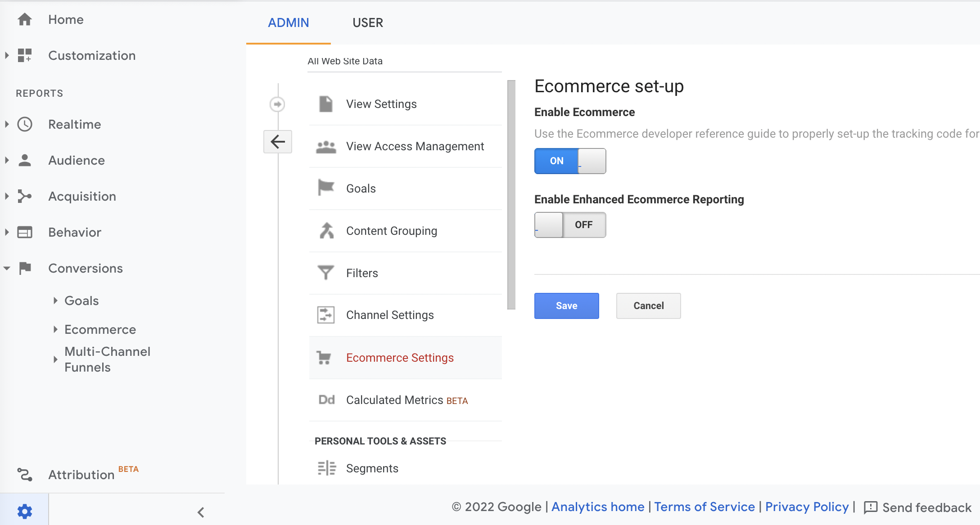Image resolution: width=980 pixels, height=525 pixels.
Task: Switch to the USER tab
Action: coord(368,22)
